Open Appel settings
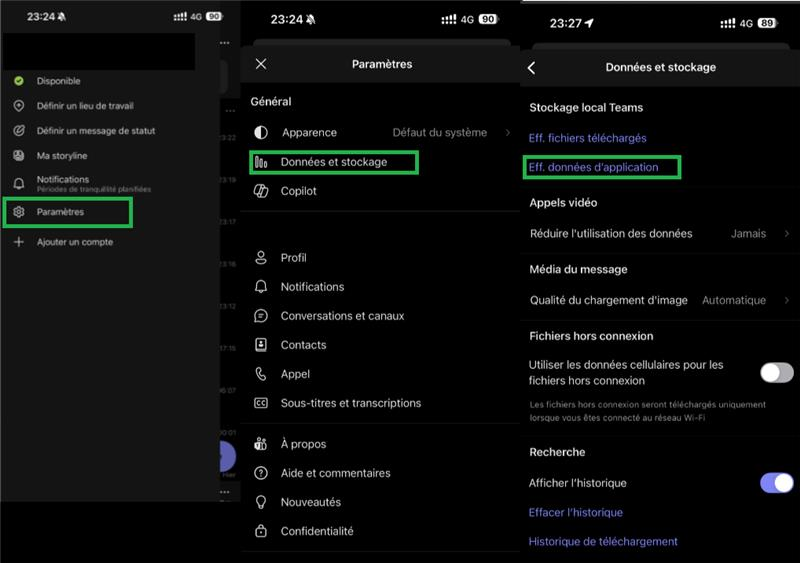The width and height of the screenshot is (800, 563). [380, 374]
